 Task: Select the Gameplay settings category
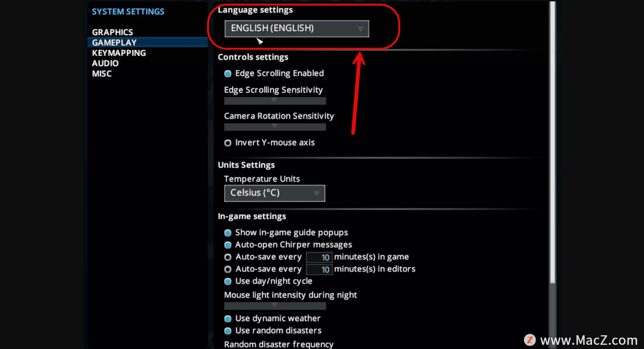(114, 43)
